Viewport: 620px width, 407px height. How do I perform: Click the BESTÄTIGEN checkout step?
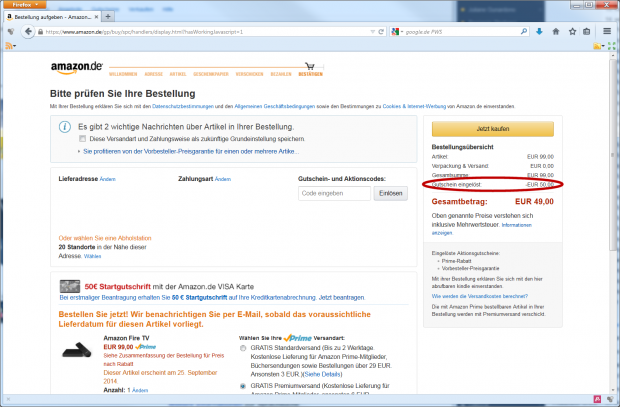tap(310, 74)
